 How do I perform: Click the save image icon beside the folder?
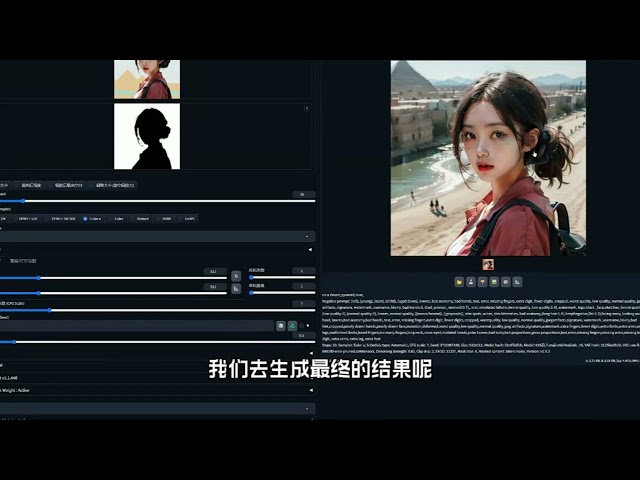pos(471,282)
